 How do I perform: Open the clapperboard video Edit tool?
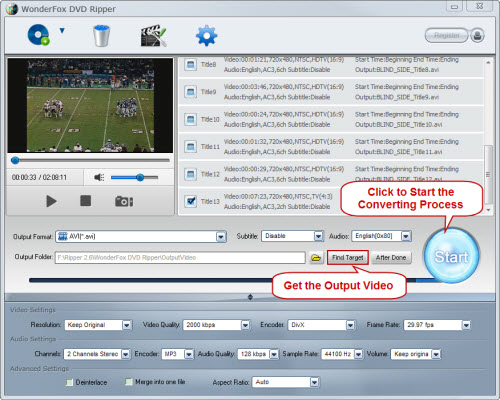153,35
